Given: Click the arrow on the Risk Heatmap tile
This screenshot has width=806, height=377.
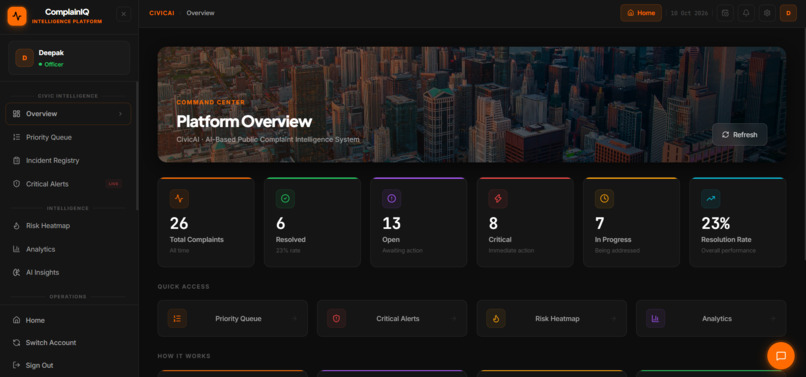Looking at the screenshot, I should tap(613, 318).
